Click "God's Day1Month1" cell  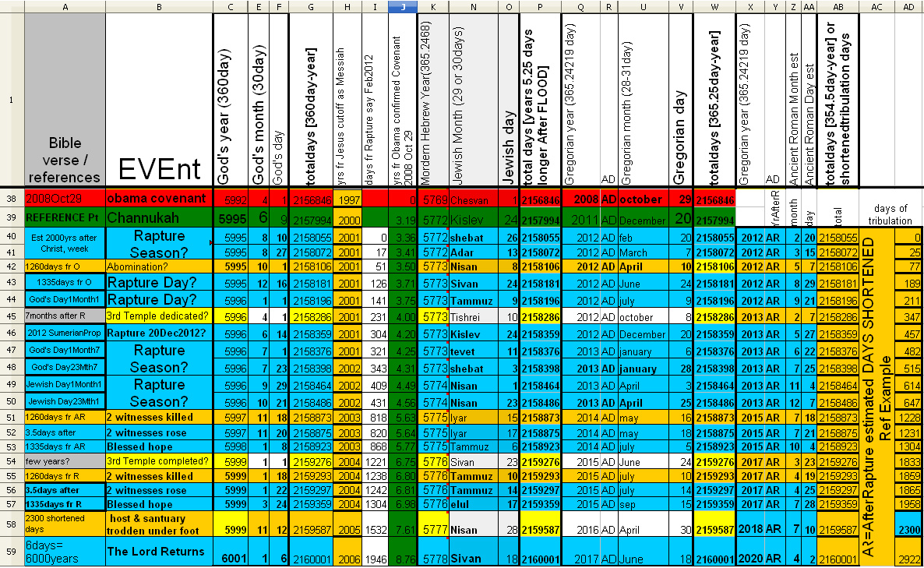point(65,299)
